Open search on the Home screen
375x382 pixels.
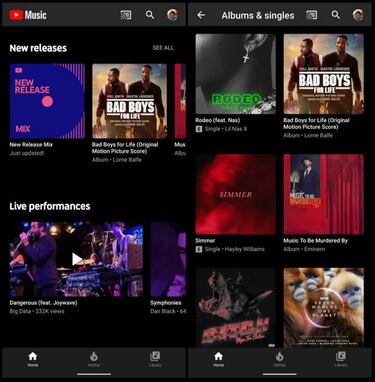pos(150,15)
